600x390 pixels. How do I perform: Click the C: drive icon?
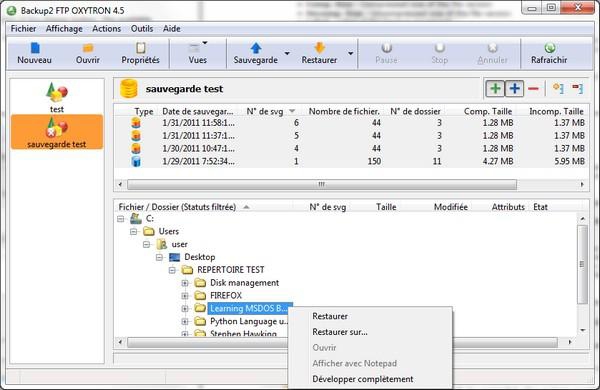135,219
